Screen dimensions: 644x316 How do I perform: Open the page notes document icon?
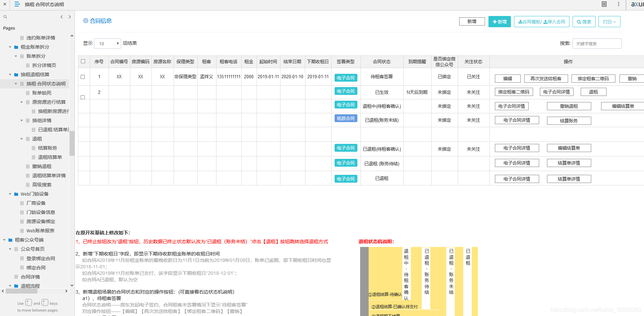(x=604, y=4)
